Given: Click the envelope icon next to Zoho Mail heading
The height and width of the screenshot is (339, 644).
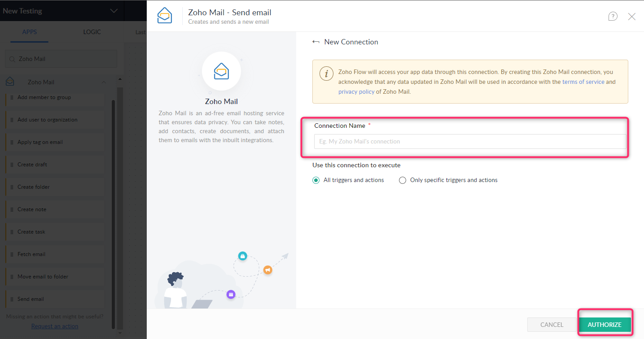Looking at the screenshot, I should click(10, 82).
